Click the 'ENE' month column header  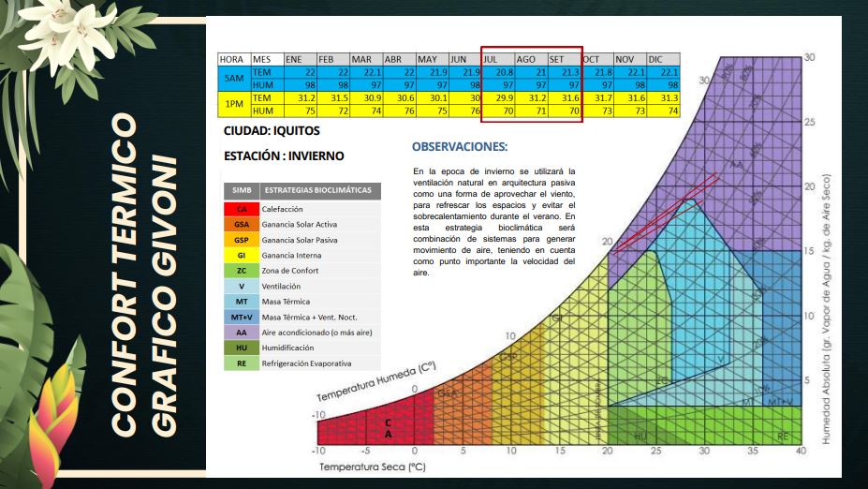tap(300, 59)
